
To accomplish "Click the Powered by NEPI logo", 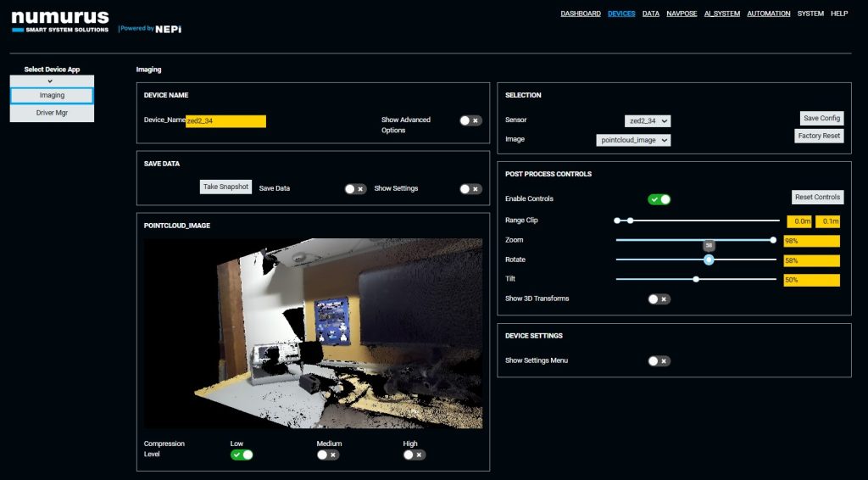I will coord(150,28).
